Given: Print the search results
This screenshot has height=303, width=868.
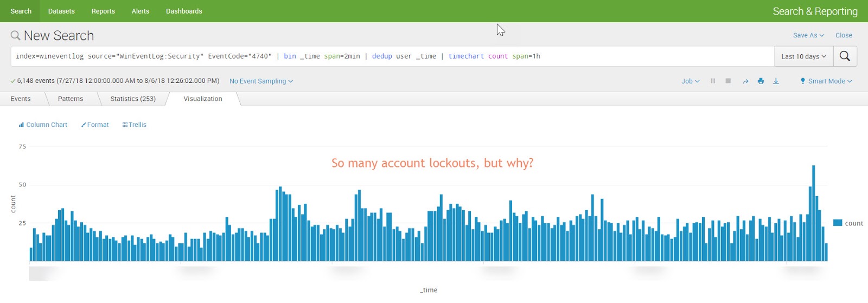Looking at the screenshot, I should click(x=761, y=81).
